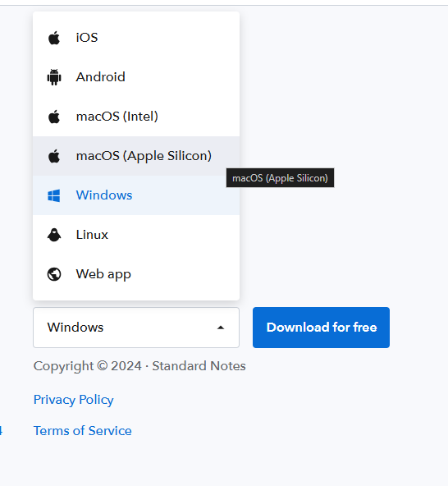Select the Android option
Screen dimensions: 448x486
(136, 77)
